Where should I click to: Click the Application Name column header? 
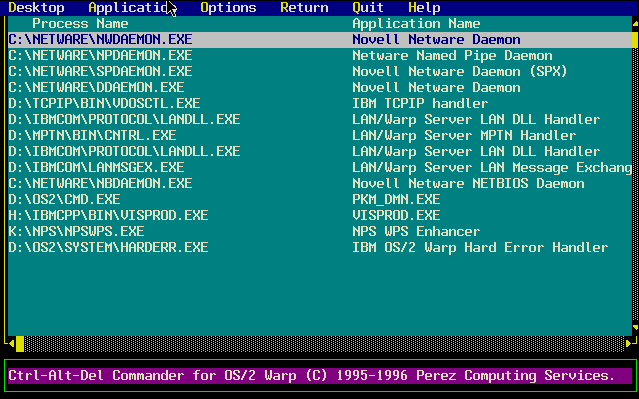416,24
